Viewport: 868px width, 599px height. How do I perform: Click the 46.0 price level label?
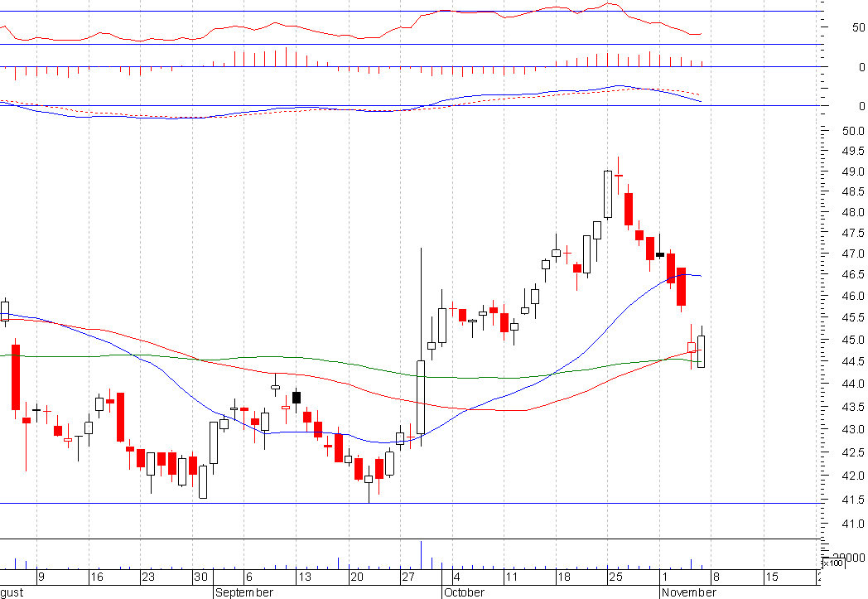(853, 296)
